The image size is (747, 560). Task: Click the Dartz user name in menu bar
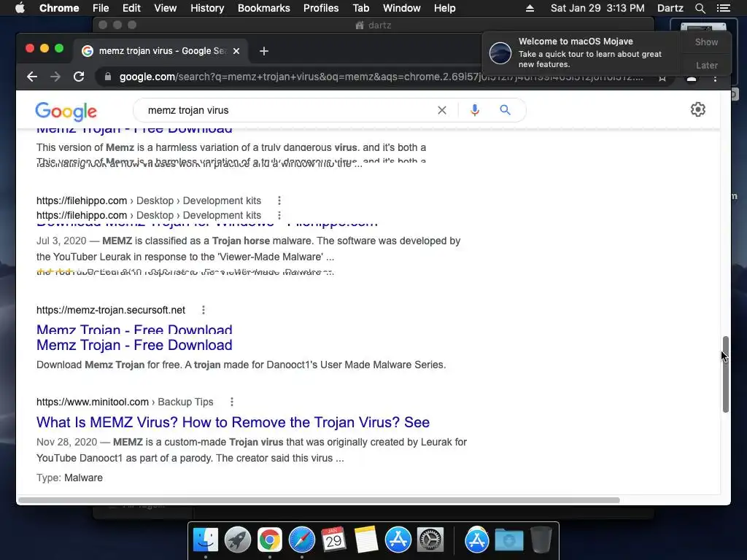coord(670,8)
